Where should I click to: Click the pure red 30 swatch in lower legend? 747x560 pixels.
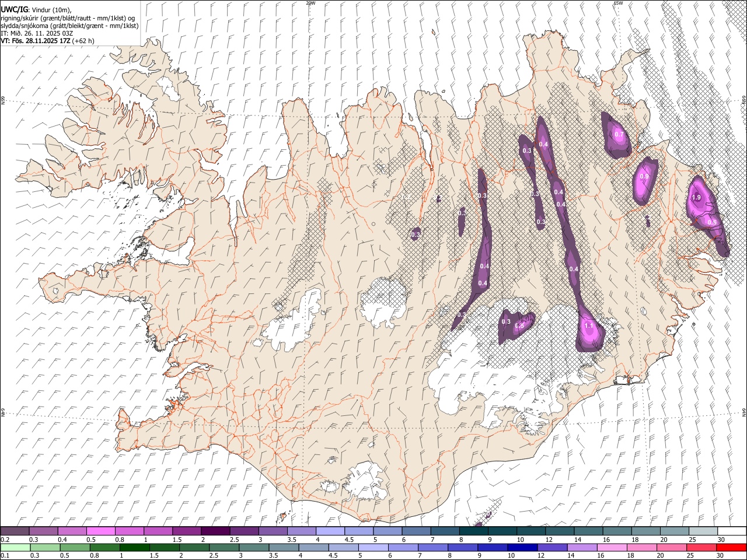tap(732, 547)
